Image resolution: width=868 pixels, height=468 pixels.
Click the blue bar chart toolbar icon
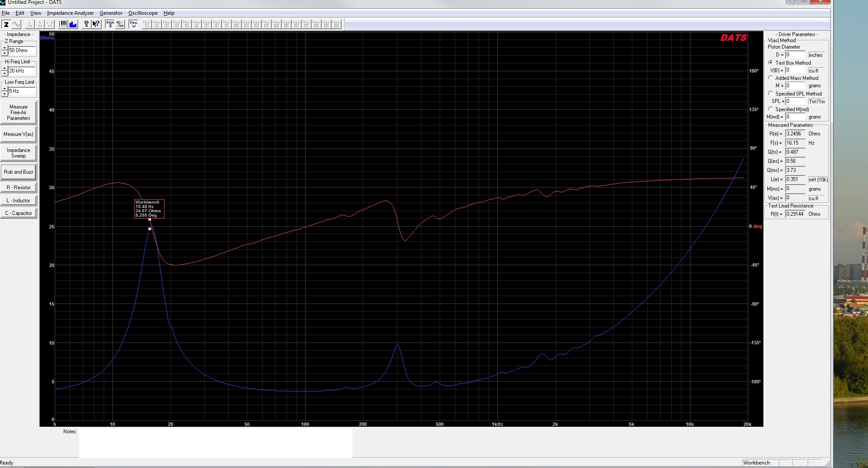point(73,24)
